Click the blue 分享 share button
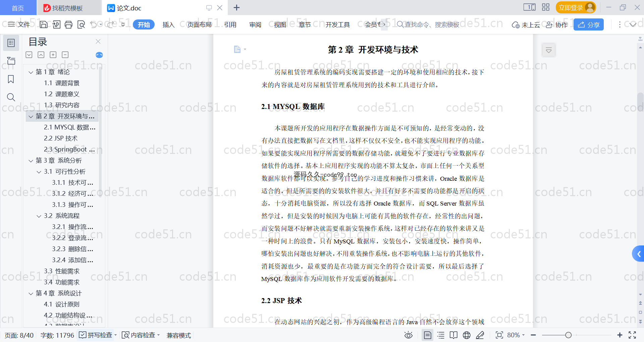This screenshot has height=342, width=644. [x=589, y=24]
